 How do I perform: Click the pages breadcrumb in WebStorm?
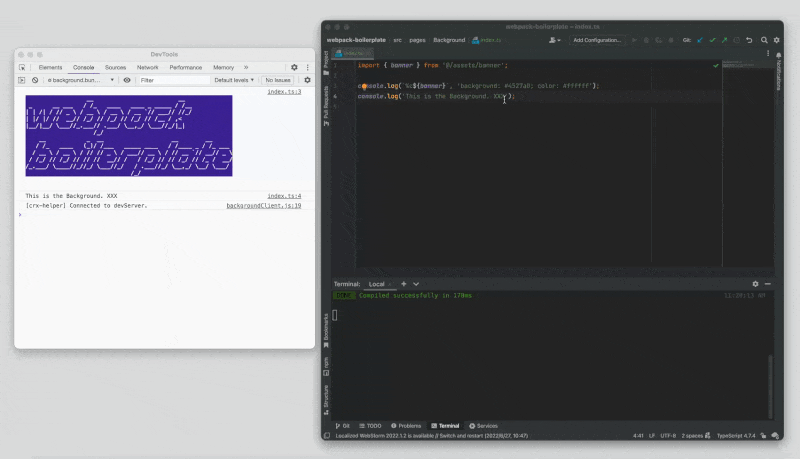[417, 40]
